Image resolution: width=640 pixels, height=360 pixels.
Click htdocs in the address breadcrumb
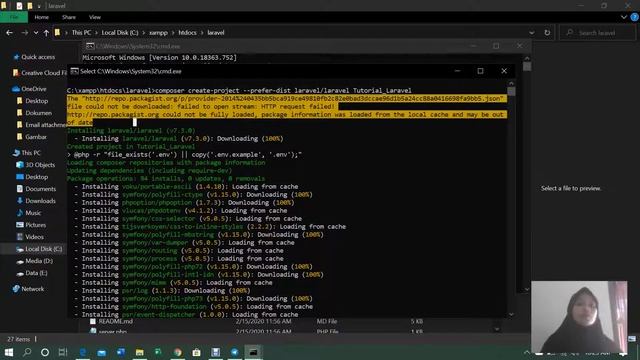[x=187, y=33]
